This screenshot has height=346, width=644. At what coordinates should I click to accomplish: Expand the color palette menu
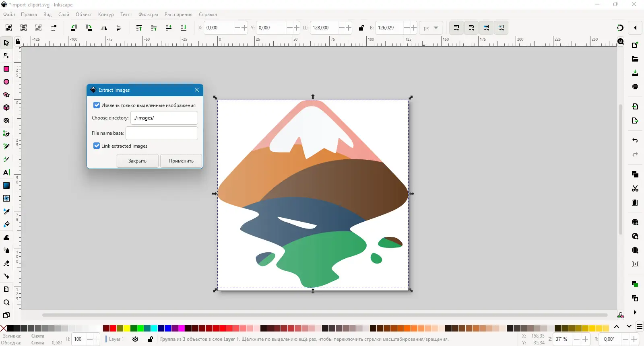639,326
